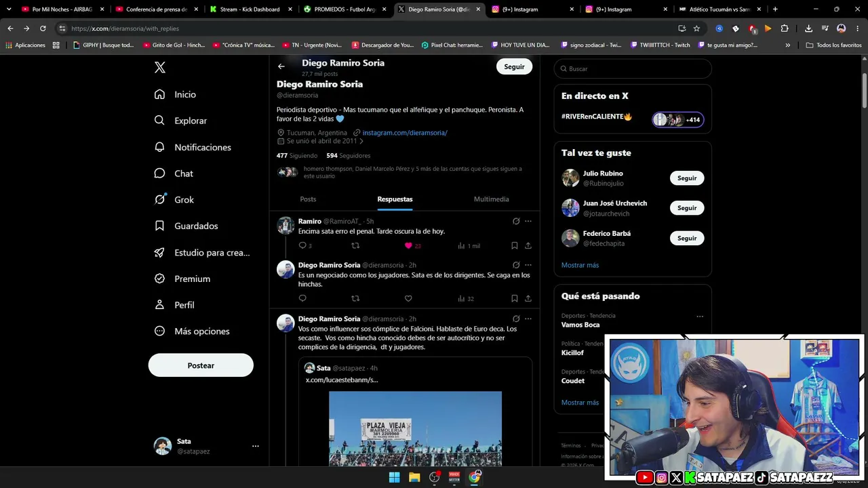The width and height of the screenshot is (868, 488).
Task: Repost the 'Es un negociado' tweet
Action: tap(355, 298)
